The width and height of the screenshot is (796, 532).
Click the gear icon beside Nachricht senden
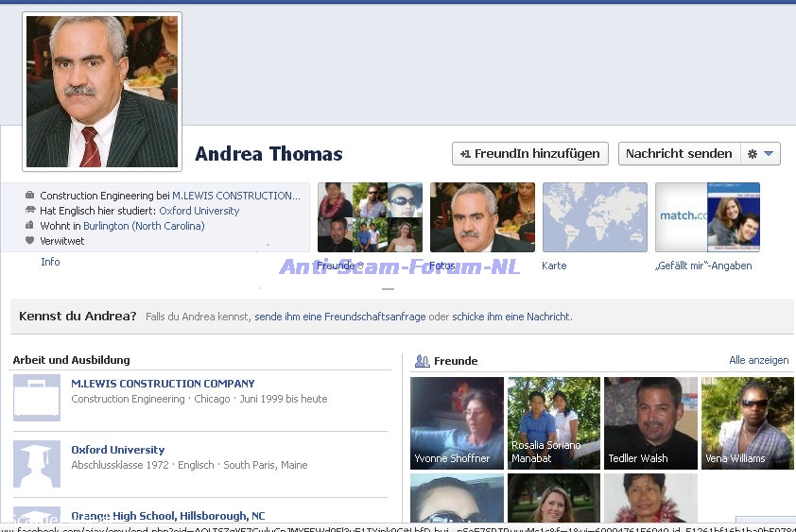pyautogui.click(x=753, y=154)
